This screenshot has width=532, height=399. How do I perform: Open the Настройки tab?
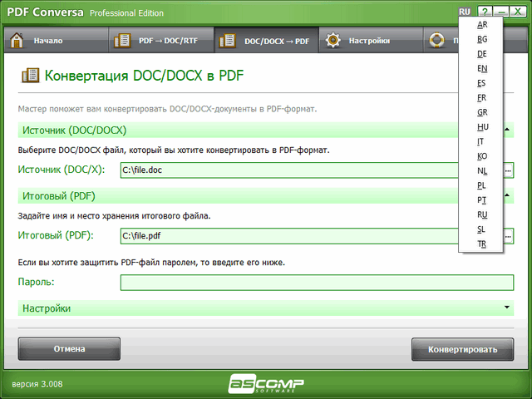click(372, 41)
